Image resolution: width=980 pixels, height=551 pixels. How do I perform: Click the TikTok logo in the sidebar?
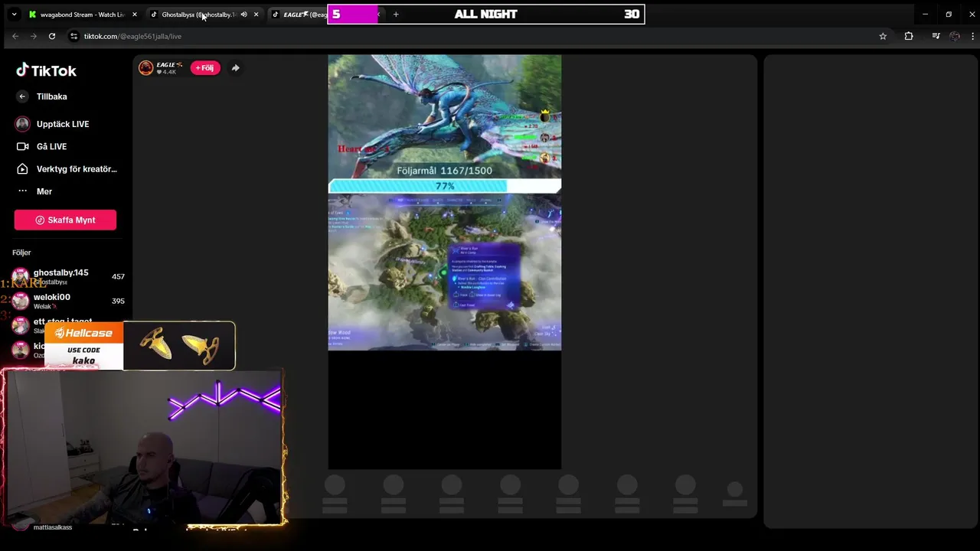[46, 70]
